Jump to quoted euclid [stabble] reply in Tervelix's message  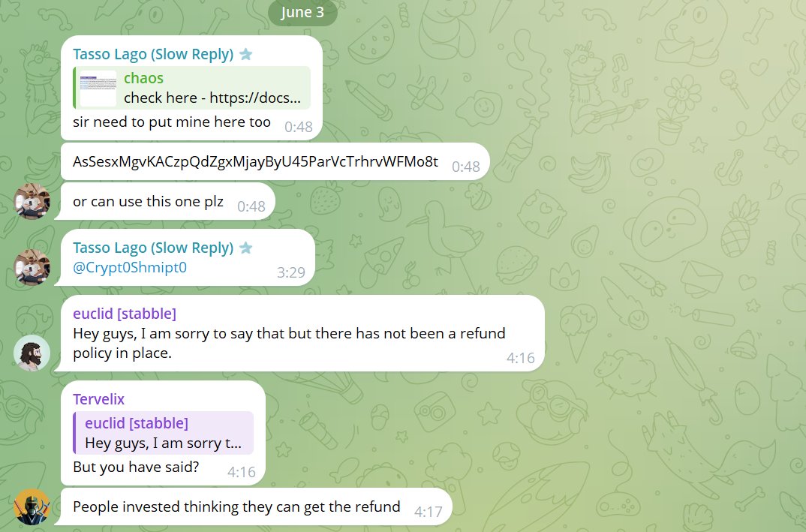164,433
